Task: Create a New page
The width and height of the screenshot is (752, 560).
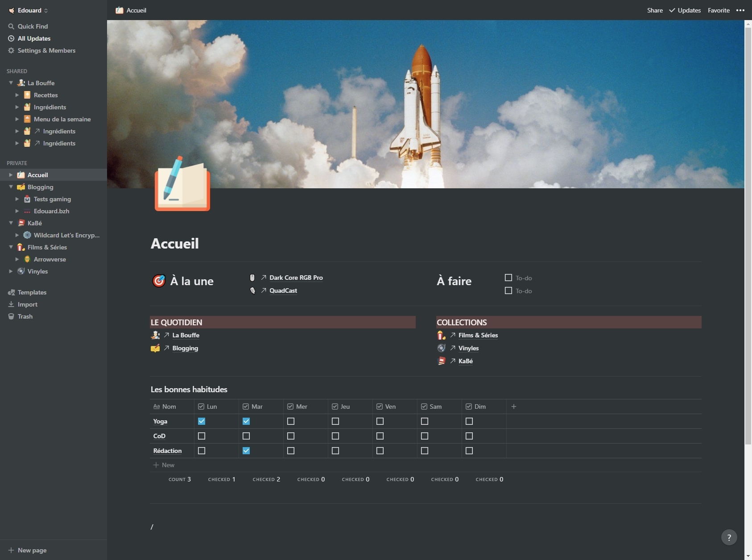Action: [28, 550]
